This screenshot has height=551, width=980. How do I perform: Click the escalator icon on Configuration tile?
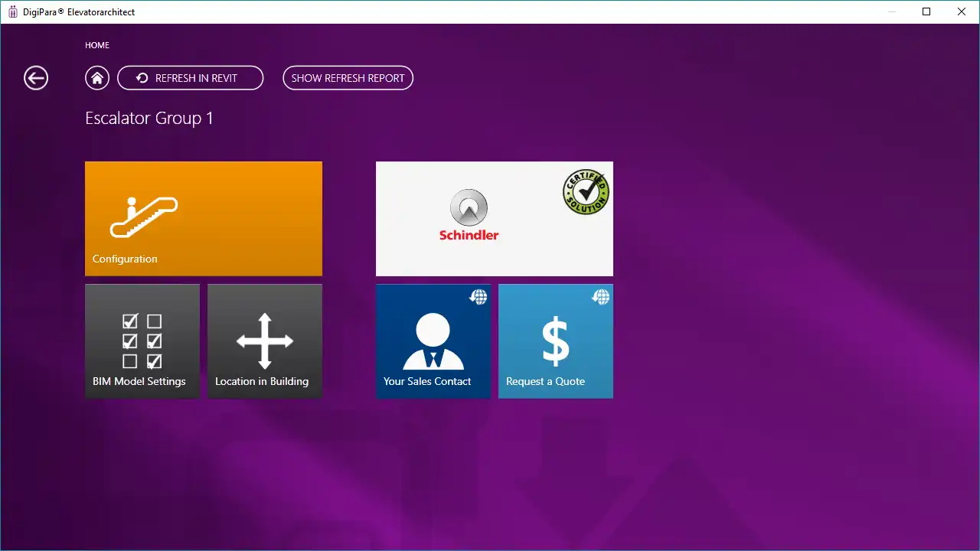click(143, 217)
